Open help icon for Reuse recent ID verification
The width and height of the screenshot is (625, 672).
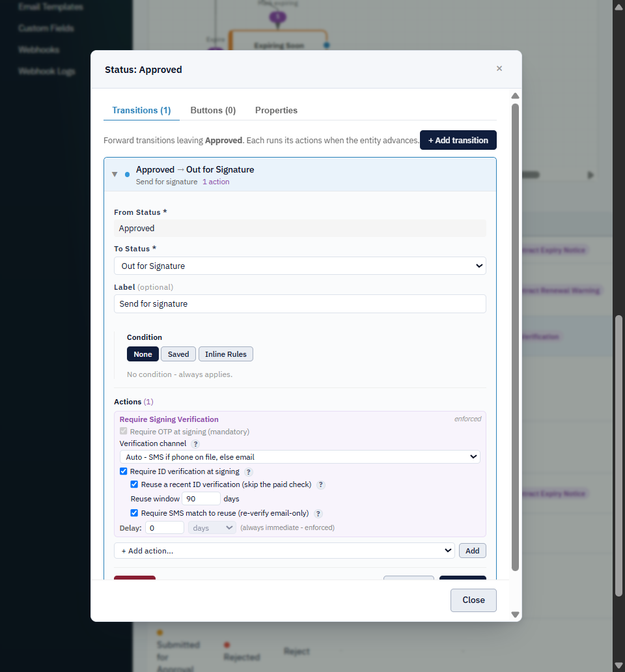click(320, 484)
